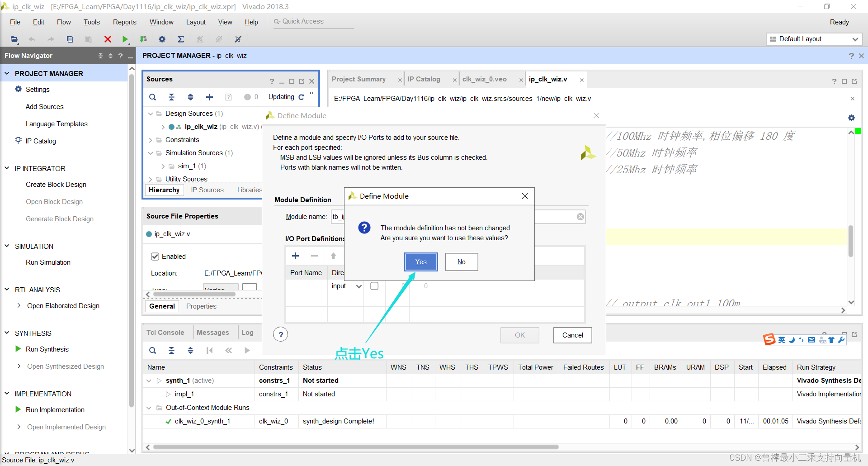Click Create Block Design
The height and width of the screenshot is (466, 868).
point(56,185)
